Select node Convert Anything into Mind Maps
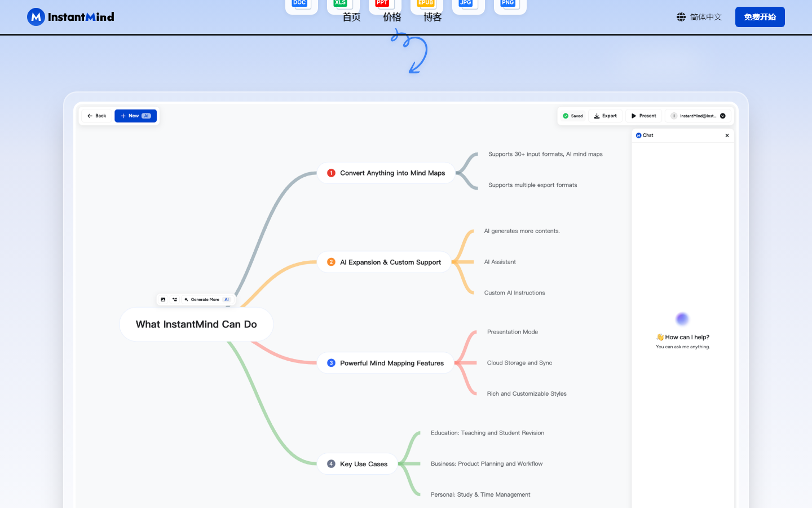812x508 pixels. [386, 173]
